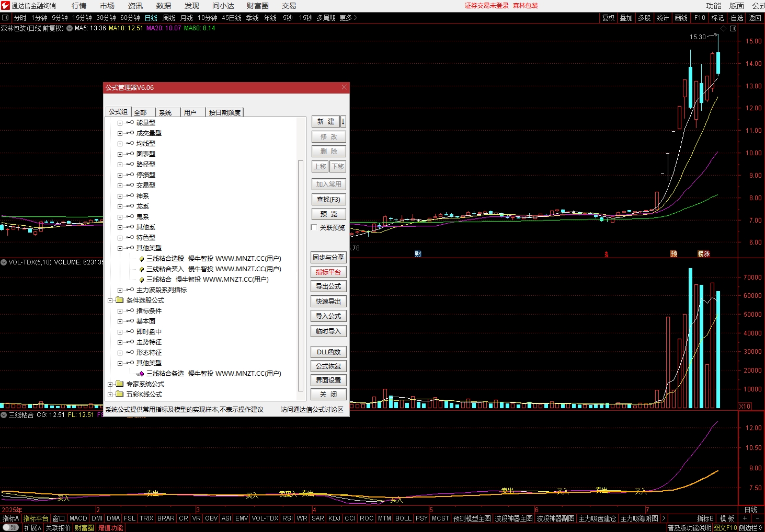Viewport: 765px width, 532px height.
Task: Click the diamond icon at chart top right
Action: (724, 28)
